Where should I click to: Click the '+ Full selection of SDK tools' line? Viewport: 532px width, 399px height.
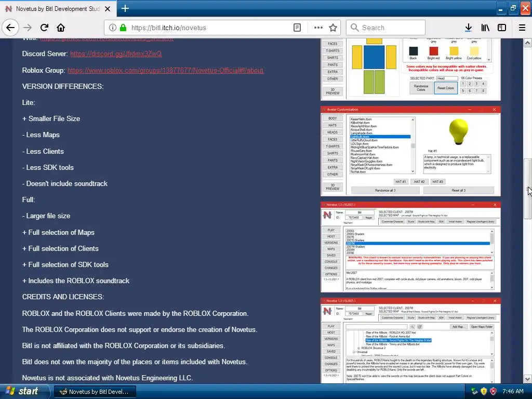pyautogui.click(x=65, y=264)
